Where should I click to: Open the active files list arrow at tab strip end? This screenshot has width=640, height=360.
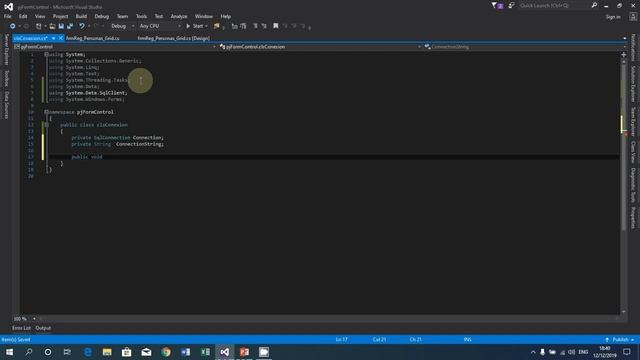[x=624, y=38]
